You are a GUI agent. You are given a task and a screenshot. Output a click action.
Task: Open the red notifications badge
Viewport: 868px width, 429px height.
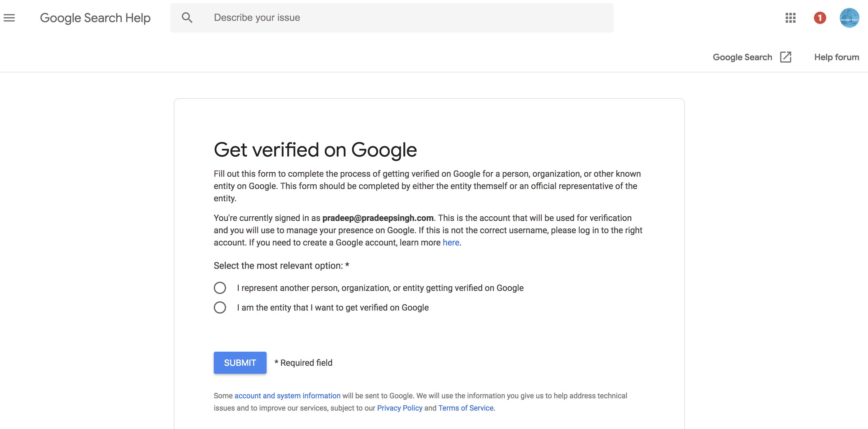[820, 18]
